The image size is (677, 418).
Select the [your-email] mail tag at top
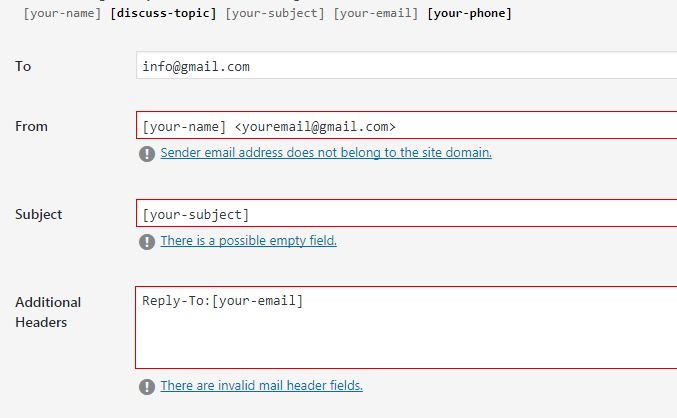click(x=376, y=13)
